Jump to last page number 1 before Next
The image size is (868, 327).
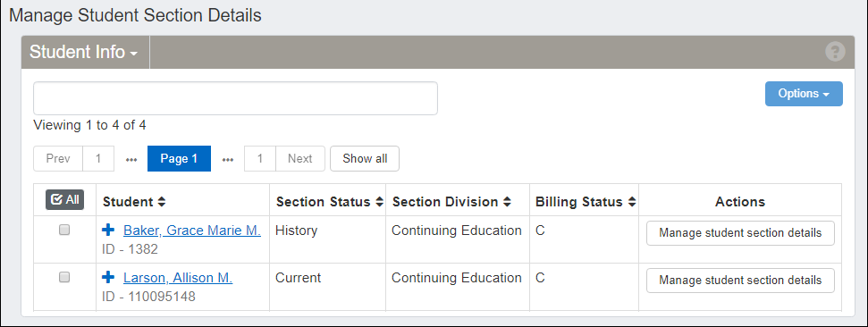(x=260, y=159)
